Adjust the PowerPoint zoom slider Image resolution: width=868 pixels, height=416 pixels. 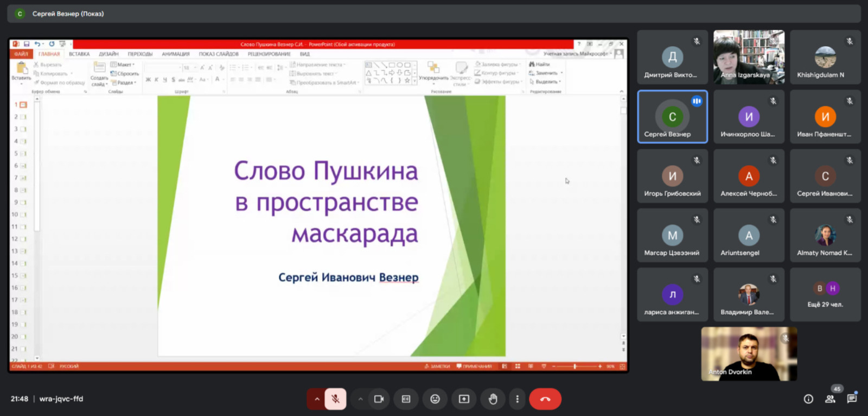tap(575, 367)
